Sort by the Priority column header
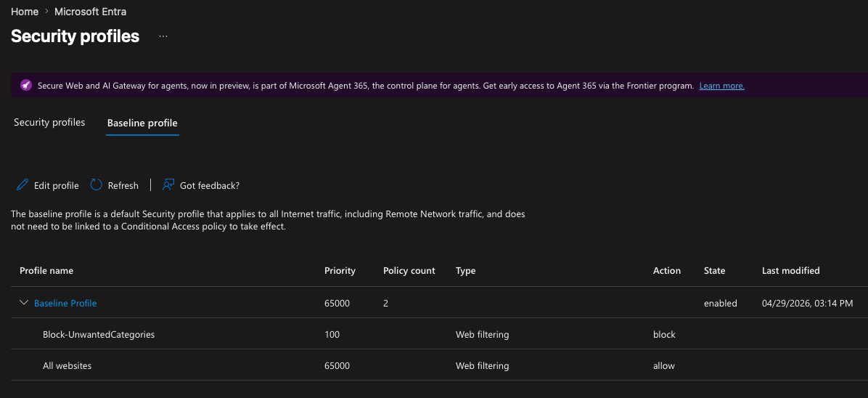 point(340,271)
